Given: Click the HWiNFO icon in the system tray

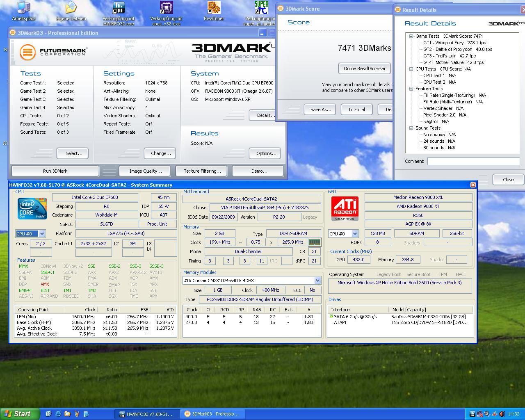Looking at the screenshot, I should 472,414.
